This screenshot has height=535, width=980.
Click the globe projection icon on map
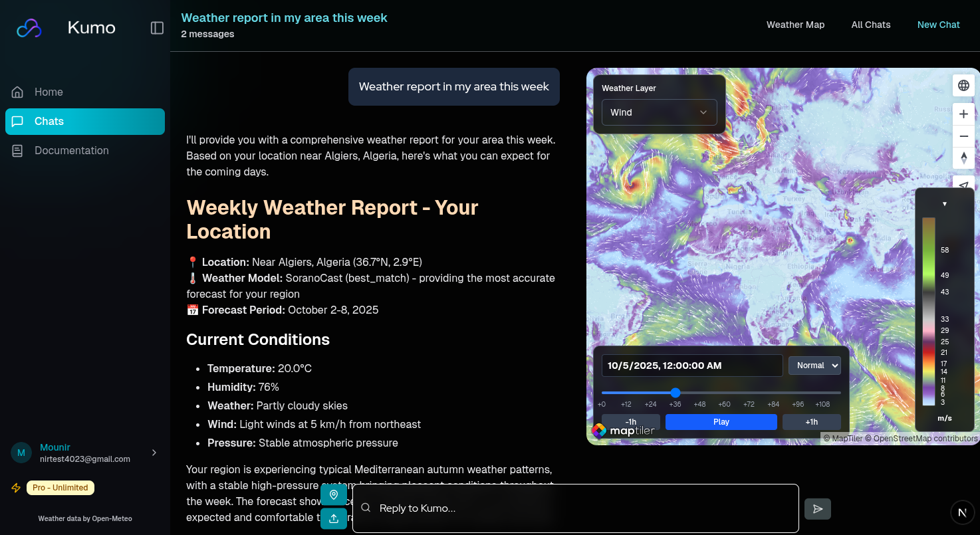(x=963, y=85)
